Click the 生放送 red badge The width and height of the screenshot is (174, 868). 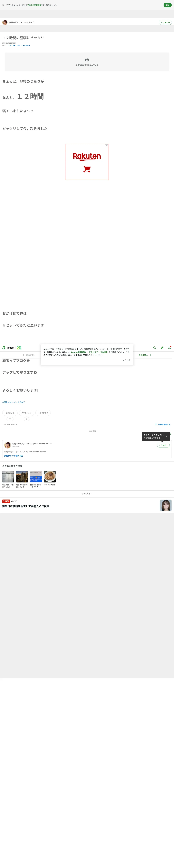point(6,501)
